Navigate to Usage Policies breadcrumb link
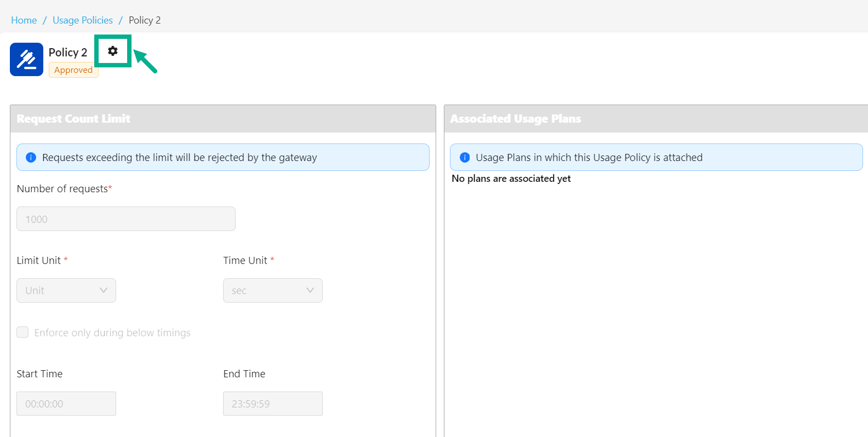The width and height of the screenshot is (868, 437). tap(83, 20)
